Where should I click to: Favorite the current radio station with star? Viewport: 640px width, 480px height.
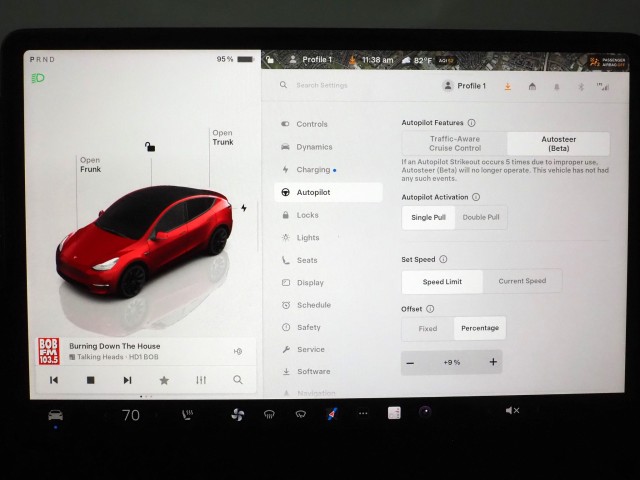tap(164, 380)
